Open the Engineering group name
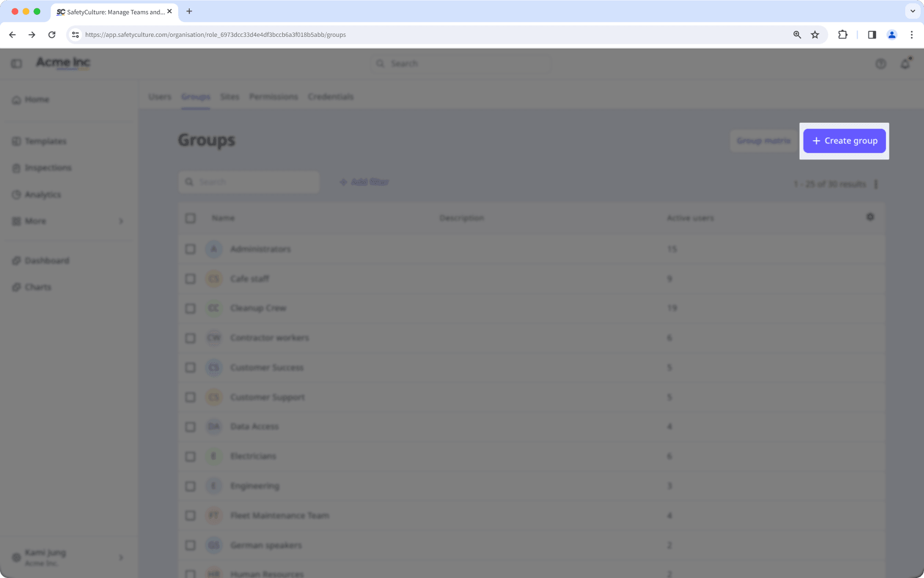 click(255, 486)
